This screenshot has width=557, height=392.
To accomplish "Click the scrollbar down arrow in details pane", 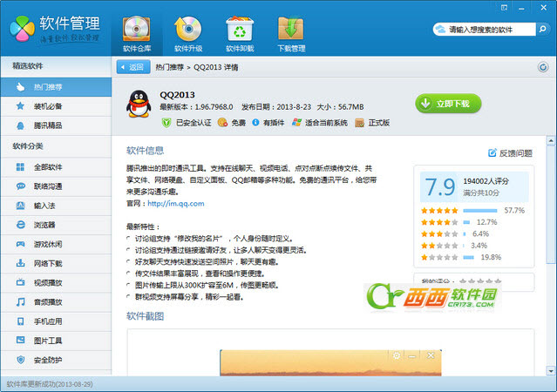I will (x=551, y=371).
